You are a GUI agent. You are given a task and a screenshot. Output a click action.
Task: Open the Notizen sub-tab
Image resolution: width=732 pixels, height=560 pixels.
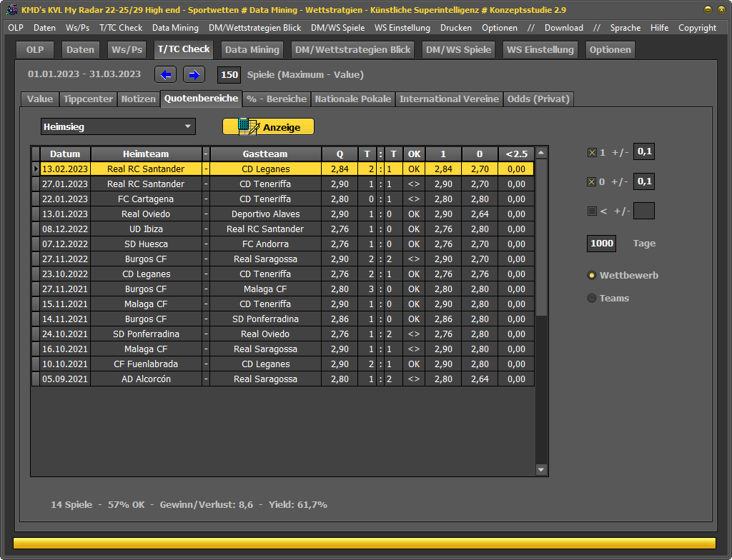(x=138, y=99)
